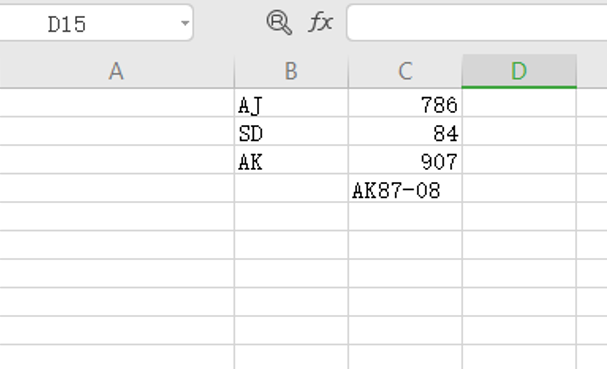Select column B header
Screen dimensions: 609x372
tap(291, 71)
